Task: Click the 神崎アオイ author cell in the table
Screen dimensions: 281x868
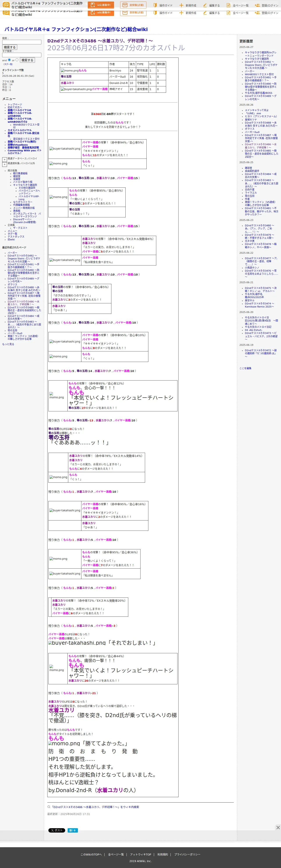Action: pos(118,89)
